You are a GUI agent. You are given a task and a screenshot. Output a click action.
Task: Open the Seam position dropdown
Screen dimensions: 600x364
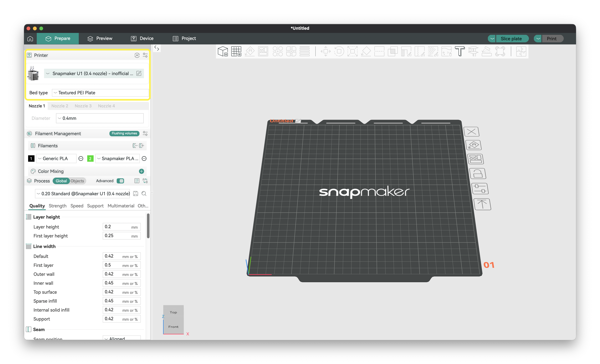point(122,338)
